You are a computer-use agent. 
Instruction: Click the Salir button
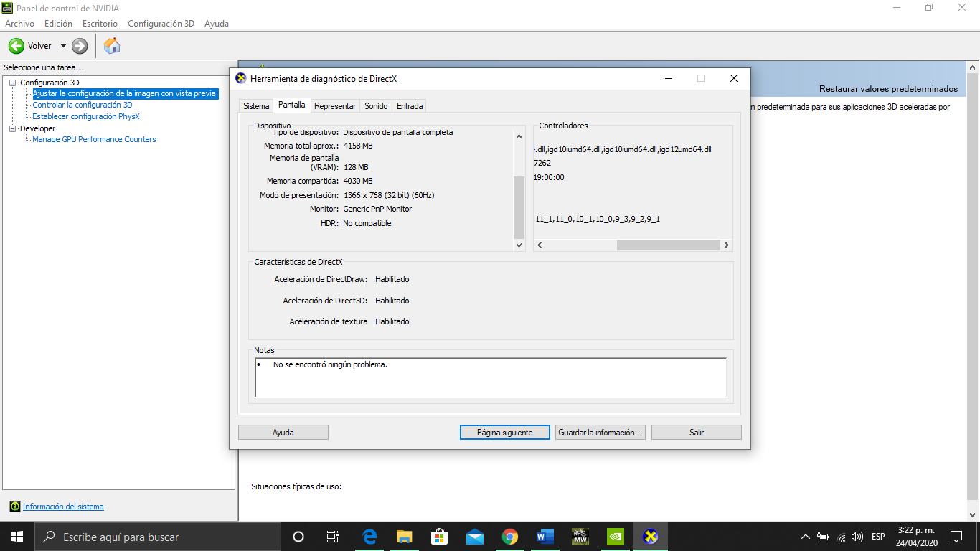click(697, 433)
